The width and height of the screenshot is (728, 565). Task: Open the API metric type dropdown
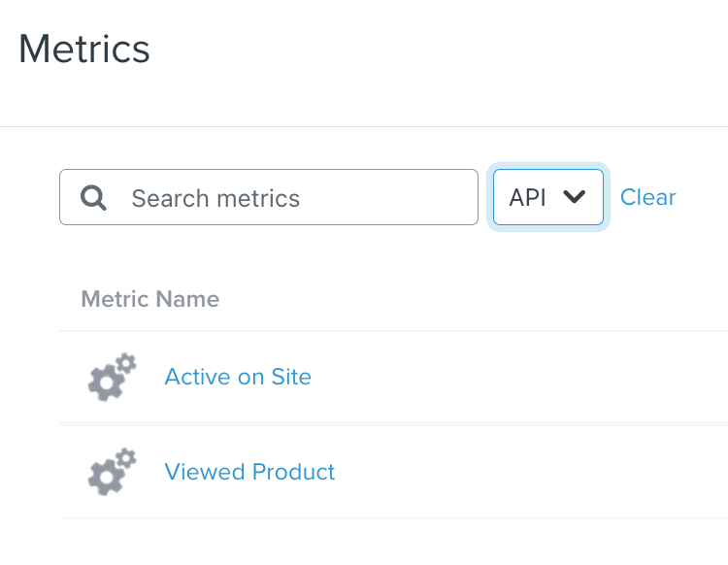[x=548, y=197]
